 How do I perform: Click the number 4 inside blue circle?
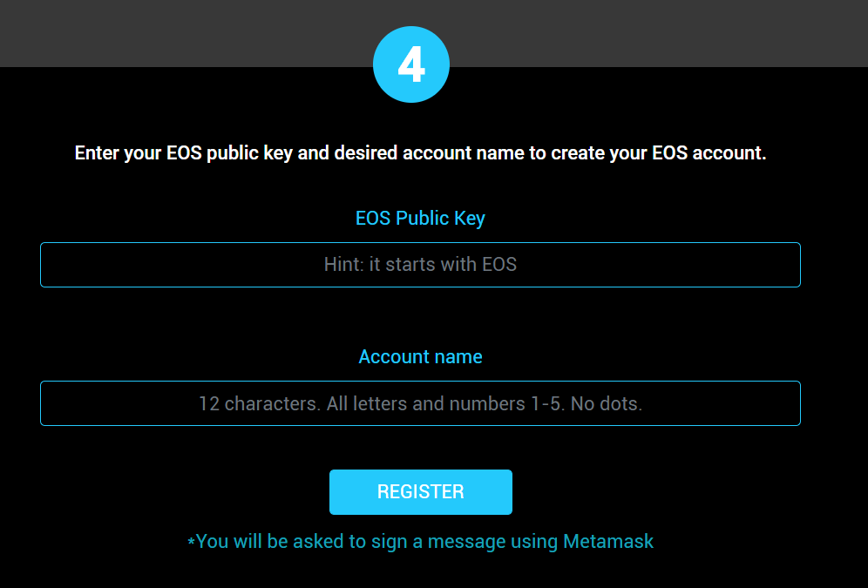pyautogui.click(x=410, y=65)
